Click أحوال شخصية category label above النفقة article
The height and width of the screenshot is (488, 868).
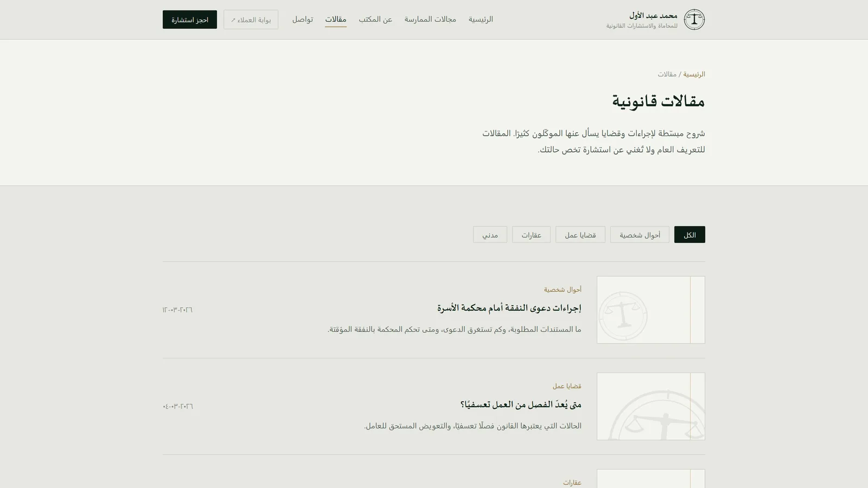click(x=563, y=290)
